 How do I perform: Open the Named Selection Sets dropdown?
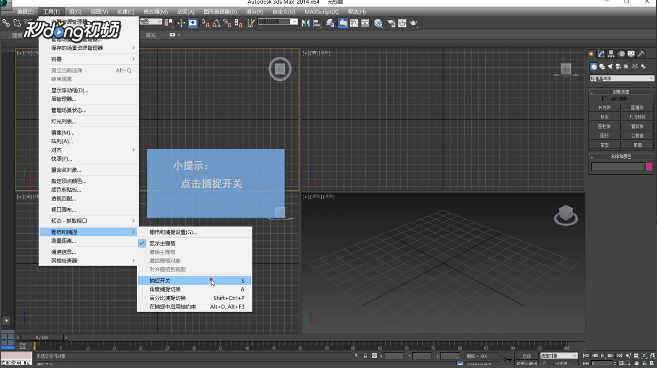[278, 21]
